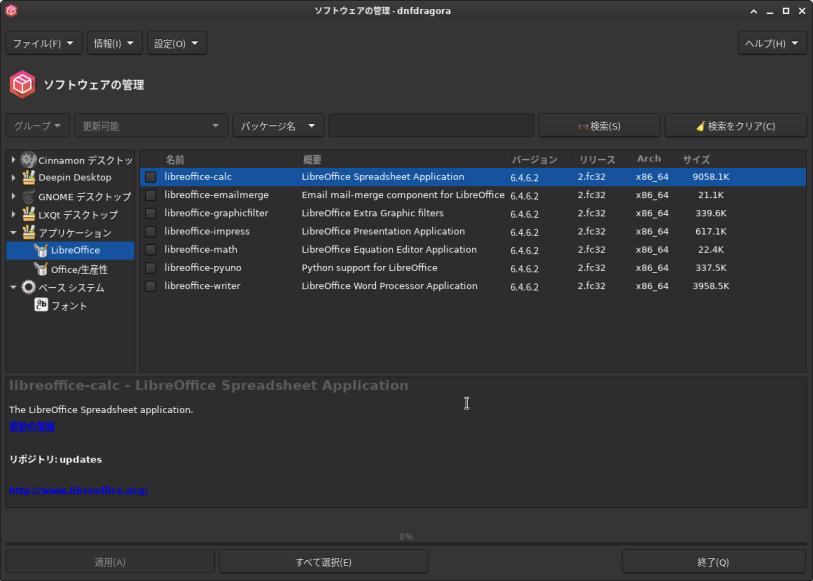Screen dimensions: 813x581
Task: Click the dnfdragora app icon in title bar
Action: point(11,10)
